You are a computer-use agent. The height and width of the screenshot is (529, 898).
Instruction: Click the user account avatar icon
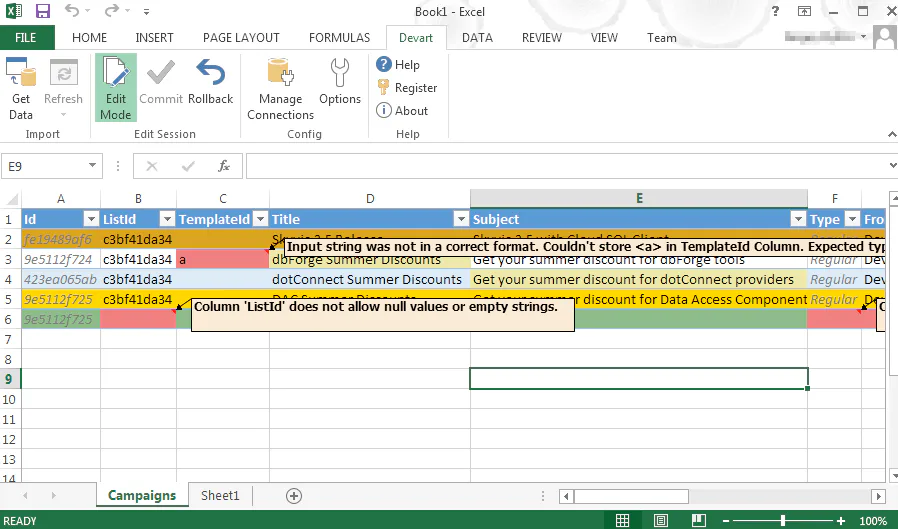(885, 38)
